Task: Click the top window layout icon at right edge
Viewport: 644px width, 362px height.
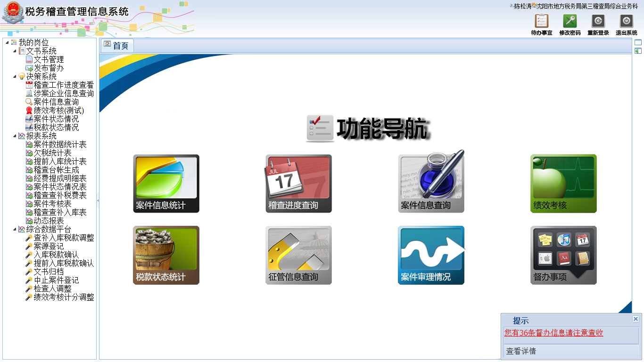Action: (638, 42)
